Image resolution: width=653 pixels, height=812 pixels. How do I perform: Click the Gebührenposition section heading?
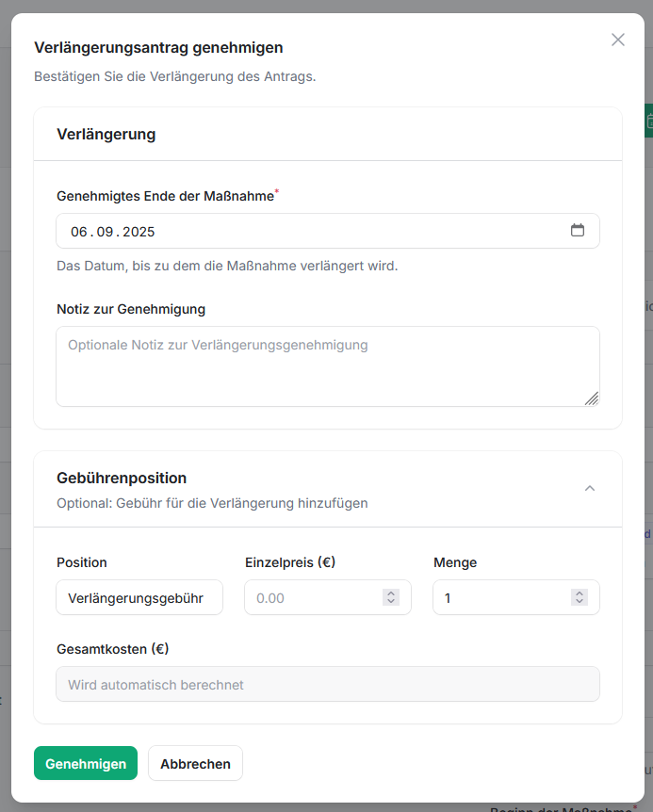coord(122,479)
